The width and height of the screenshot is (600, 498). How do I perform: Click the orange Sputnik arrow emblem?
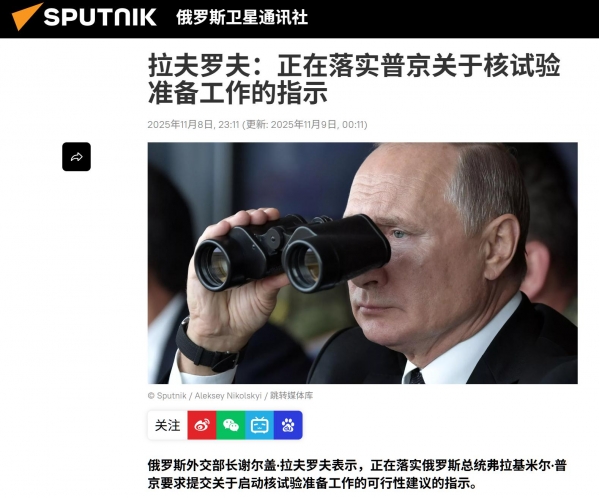[x=26, y=16]
